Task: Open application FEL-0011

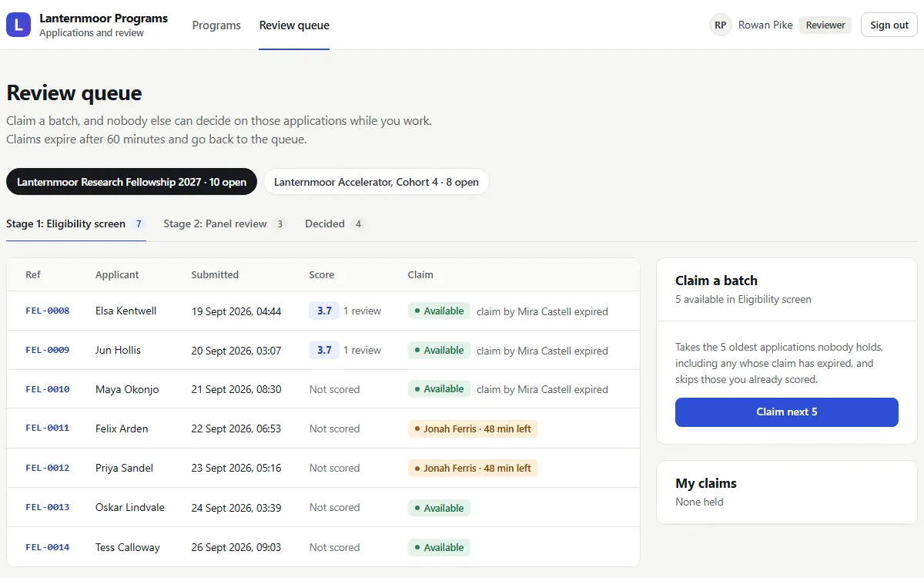Action: 48,429
